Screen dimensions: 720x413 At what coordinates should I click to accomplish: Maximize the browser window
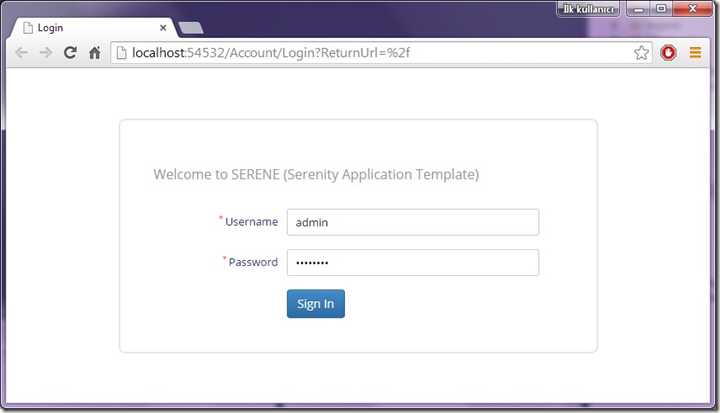(x=661, y=9)
